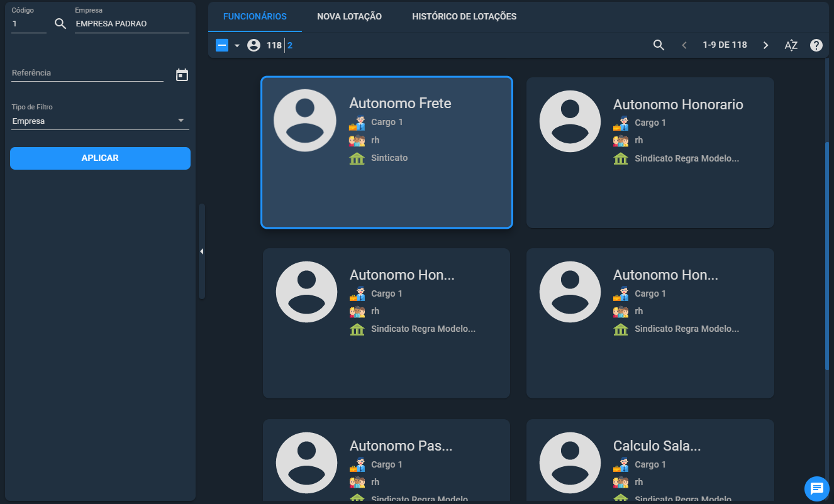Toggle the select-all employees checkbox
This screenshot has height=504, width=834.
pos(222,45)
